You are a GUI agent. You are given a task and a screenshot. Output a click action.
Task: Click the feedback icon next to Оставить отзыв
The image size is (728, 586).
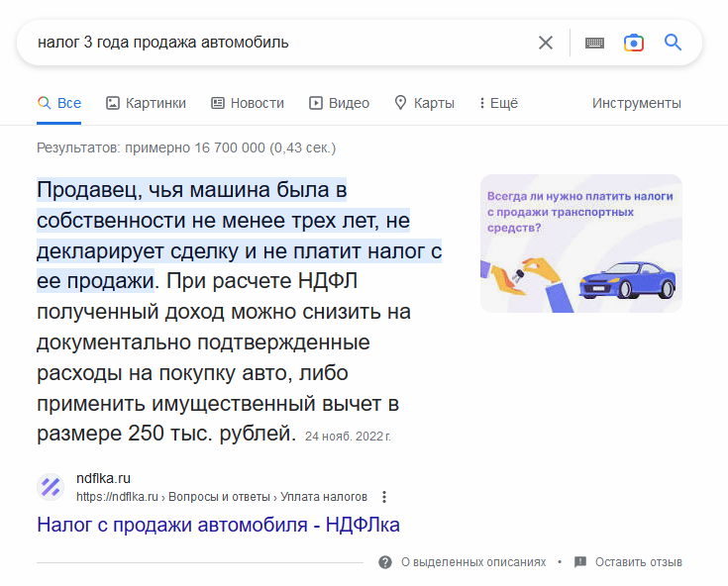pos(580,562)
